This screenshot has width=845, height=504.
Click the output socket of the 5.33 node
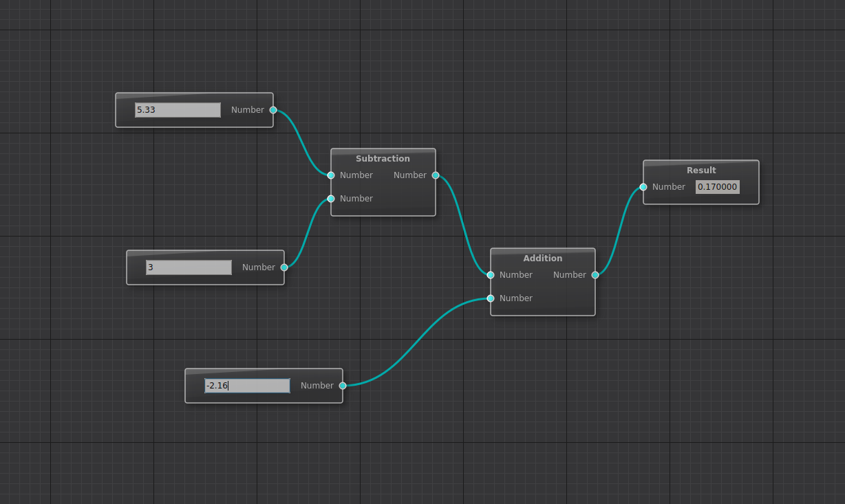pos(272,110)
